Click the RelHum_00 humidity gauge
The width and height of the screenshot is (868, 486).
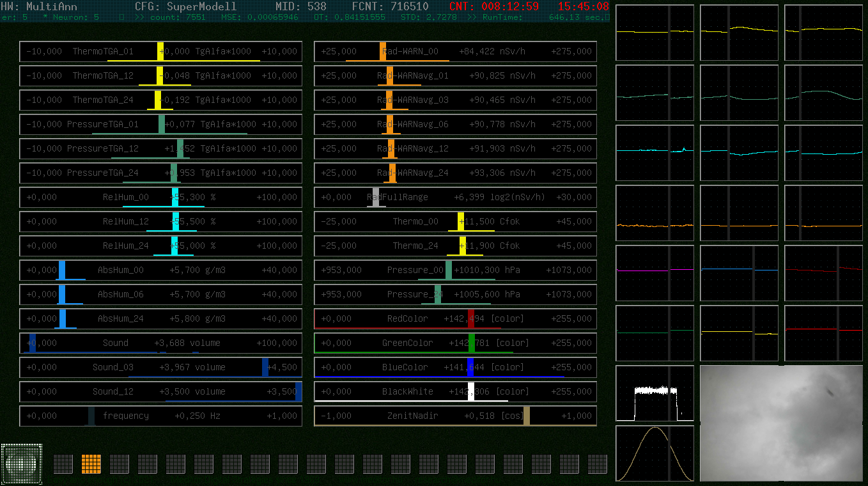(x=160, y=198)
